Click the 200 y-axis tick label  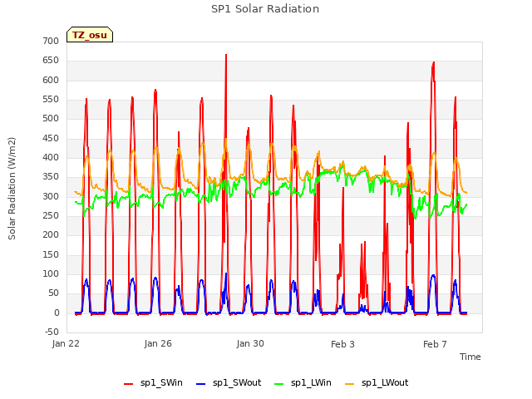(x=51, y=234)
